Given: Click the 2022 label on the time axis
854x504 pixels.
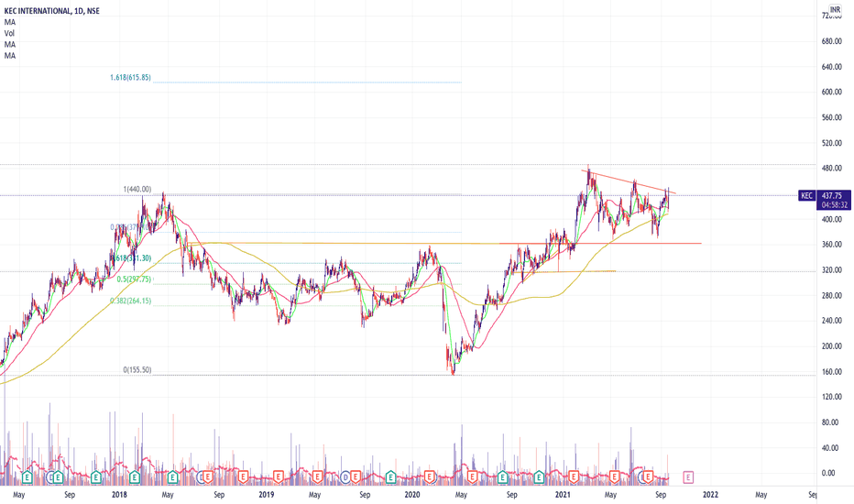Looking at the screenshot, I should [710, 495].
